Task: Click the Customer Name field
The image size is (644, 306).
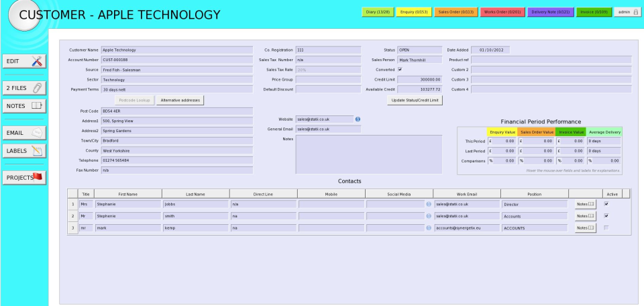Action: click(x=177, y=50)
